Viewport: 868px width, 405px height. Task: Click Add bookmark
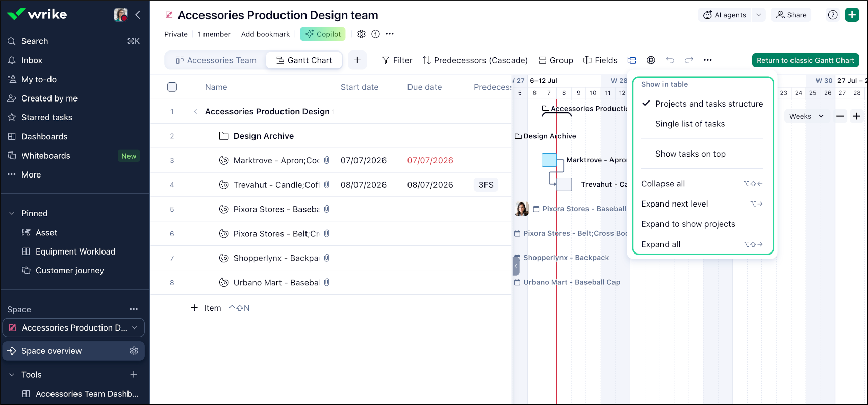tap(265, 34)
